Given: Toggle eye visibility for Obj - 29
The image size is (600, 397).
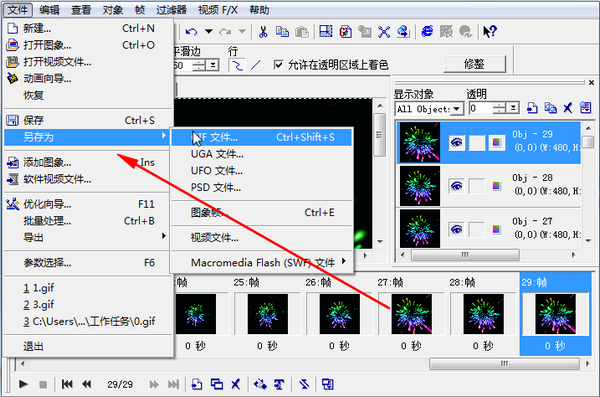Looking at the screenshot, I should [x=457, y=143].
